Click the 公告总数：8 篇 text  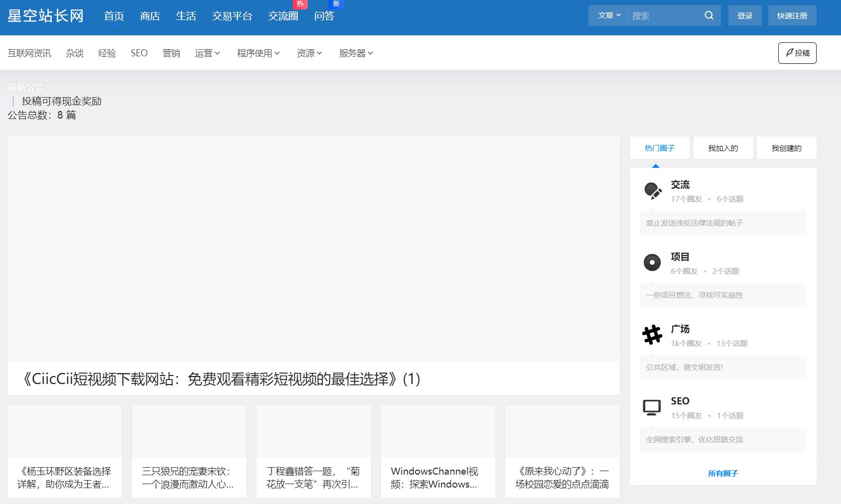click(x=42, y=115)
